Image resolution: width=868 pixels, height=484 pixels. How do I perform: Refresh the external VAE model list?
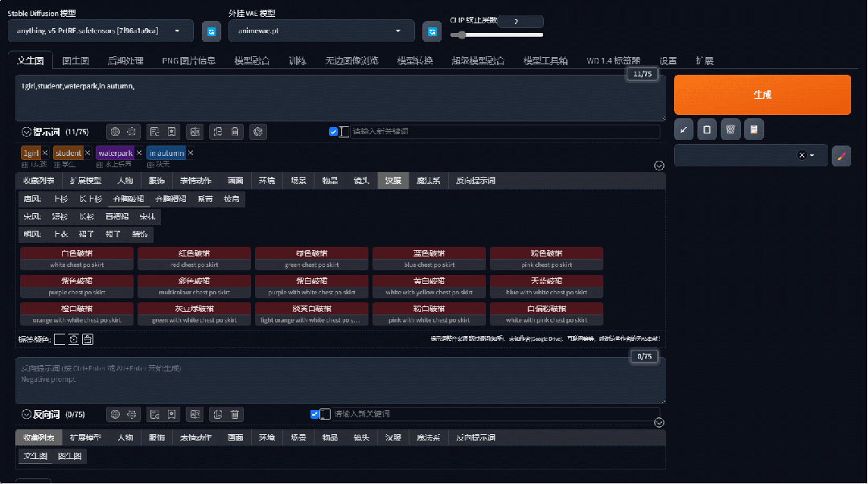pyautogui.click(x=433, y=31)
